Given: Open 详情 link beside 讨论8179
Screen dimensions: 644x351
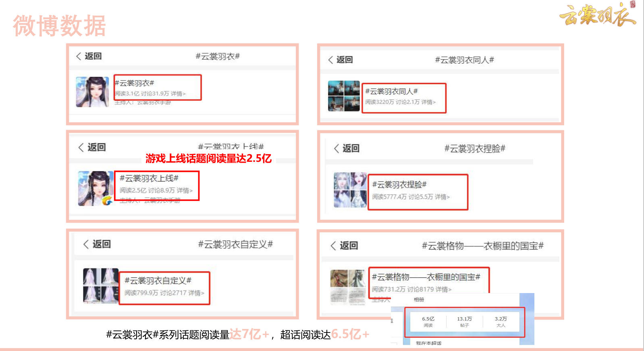Looking at the screenshot, I should (x=443, y=289).
